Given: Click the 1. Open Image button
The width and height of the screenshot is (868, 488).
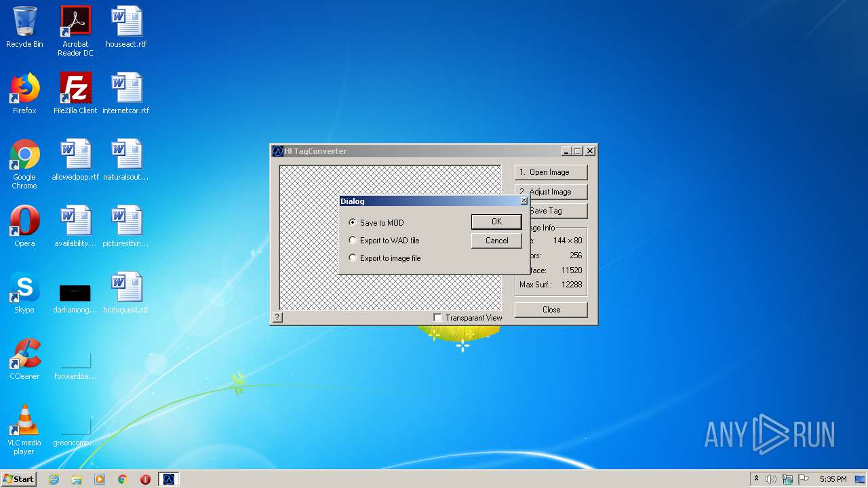Looking at the screenshot, I should (551, 172).
